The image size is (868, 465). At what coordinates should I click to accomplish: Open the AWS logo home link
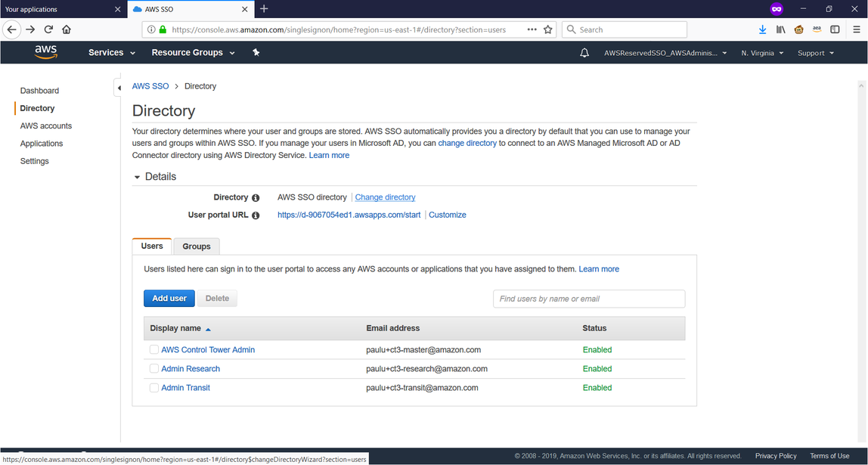46,52
